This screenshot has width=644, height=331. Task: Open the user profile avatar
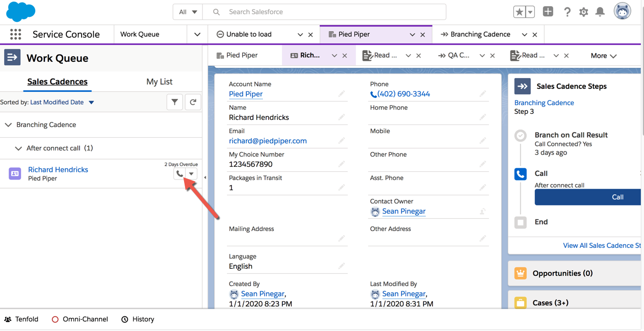point(622,11)
